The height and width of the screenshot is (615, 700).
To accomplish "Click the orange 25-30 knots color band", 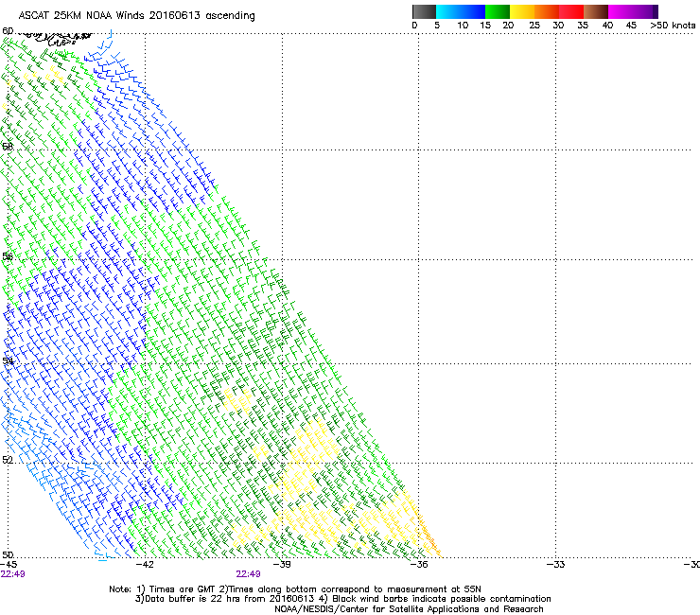I will (x=547, y=11).
